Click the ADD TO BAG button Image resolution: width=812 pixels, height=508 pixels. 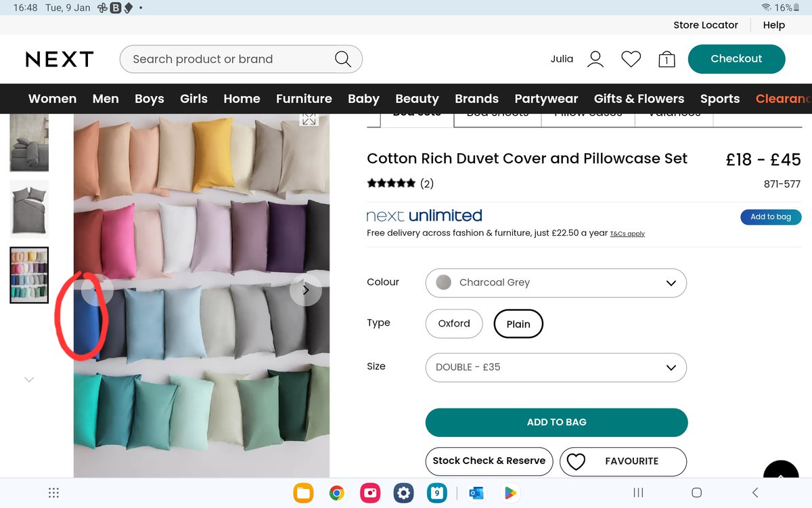[x=556, y=422]
